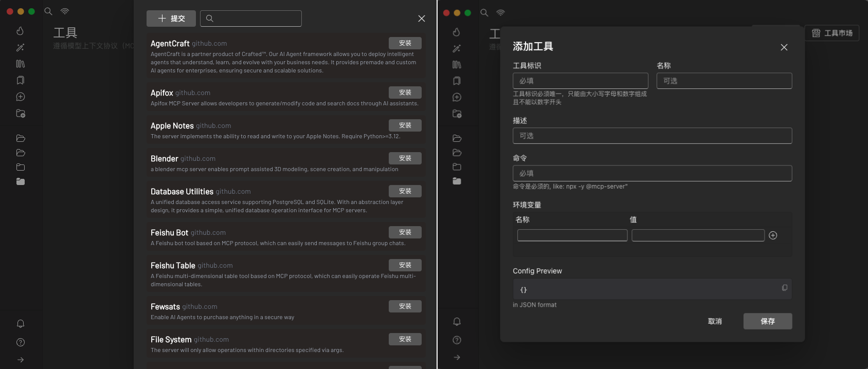Open Blender github.com link
The image size is (868, 369).
coord(198,159)
